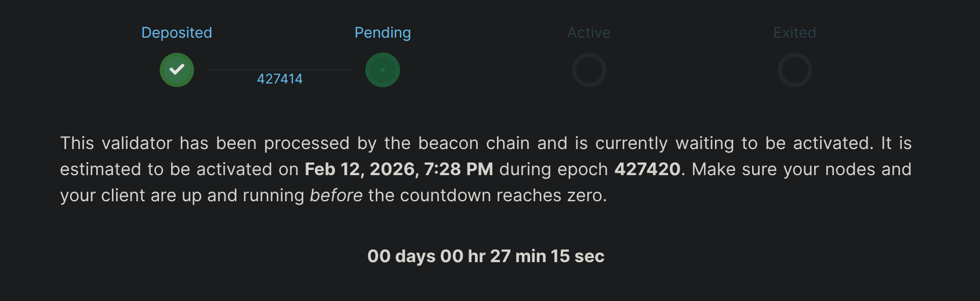Click the activation date Feb 12, 2026

pos(361,169)
